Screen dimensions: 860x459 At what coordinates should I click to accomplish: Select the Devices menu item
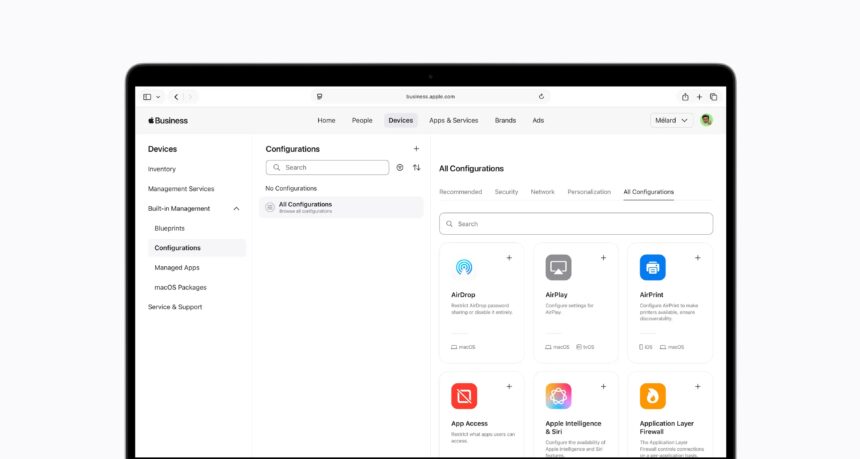point(401,121)
